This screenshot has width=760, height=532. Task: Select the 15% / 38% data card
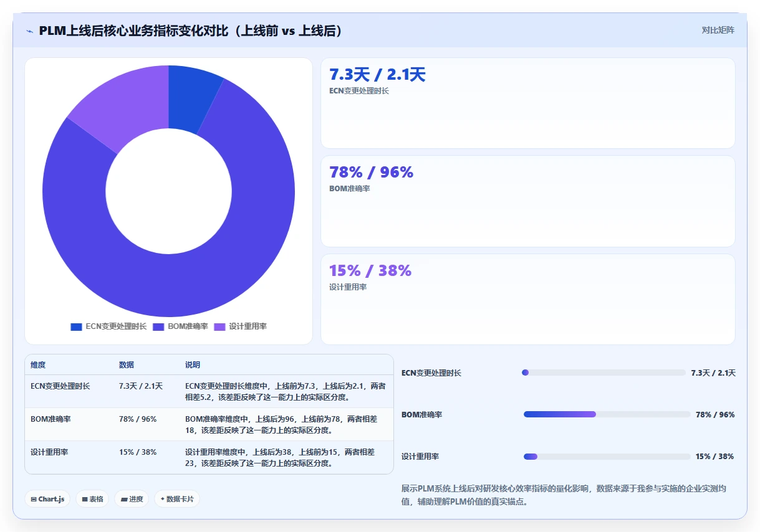tap(527, 299)
